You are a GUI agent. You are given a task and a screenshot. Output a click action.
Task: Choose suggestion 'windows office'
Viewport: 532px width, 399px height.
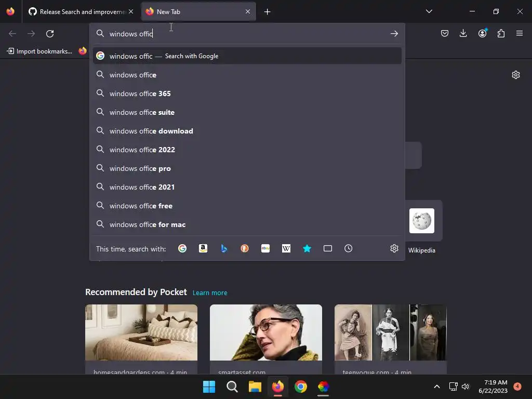[x=247, y=75]
